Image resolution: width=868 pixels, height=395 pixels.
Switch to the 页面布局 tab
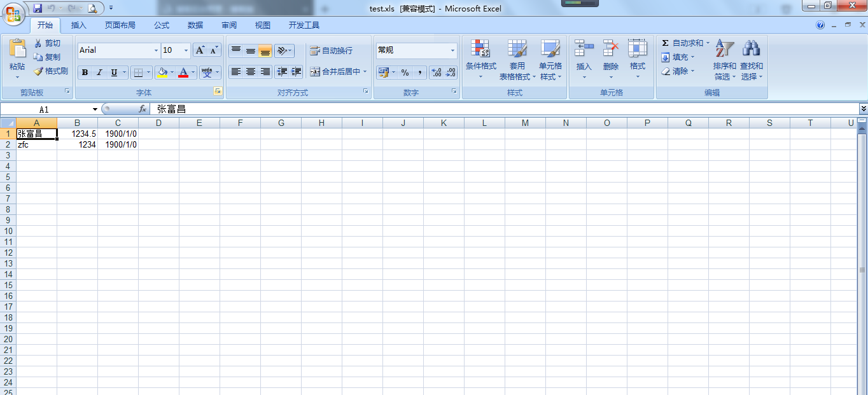[x=120, y=25]
